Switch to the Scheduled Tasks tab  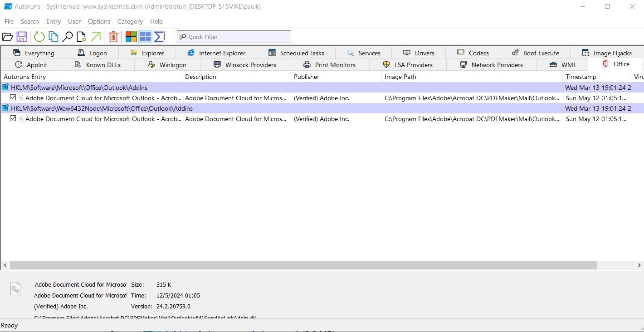tap(296, 53)
